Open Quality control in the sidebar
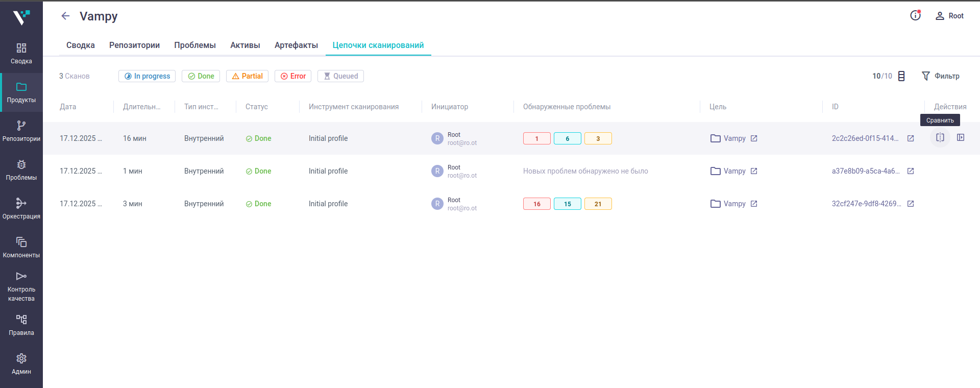Viewport: 980px width, 388px height. click(21, 286)
